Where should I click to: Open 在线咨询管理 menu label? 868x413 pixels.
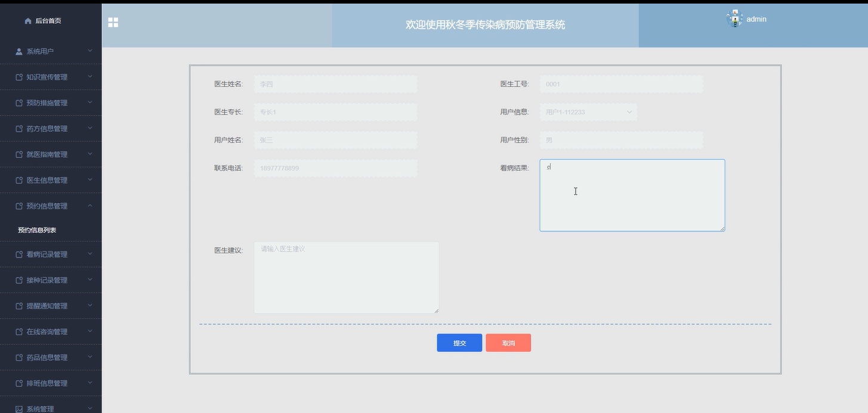(x=47, y=332)
